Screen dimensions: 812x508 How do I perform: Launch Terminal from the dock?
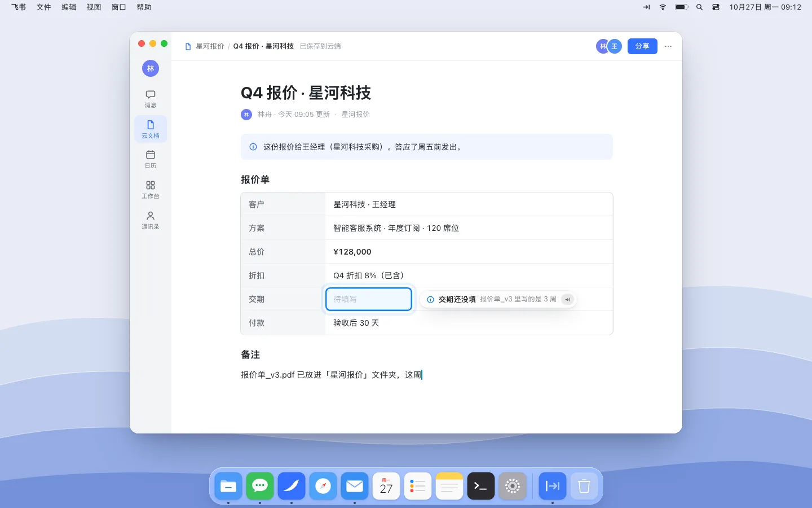coord(481,486)
